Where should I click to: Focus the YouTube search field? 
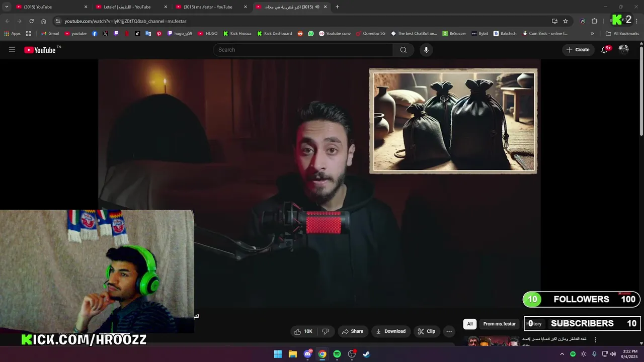pyautogui.click(x=303, y=50)
